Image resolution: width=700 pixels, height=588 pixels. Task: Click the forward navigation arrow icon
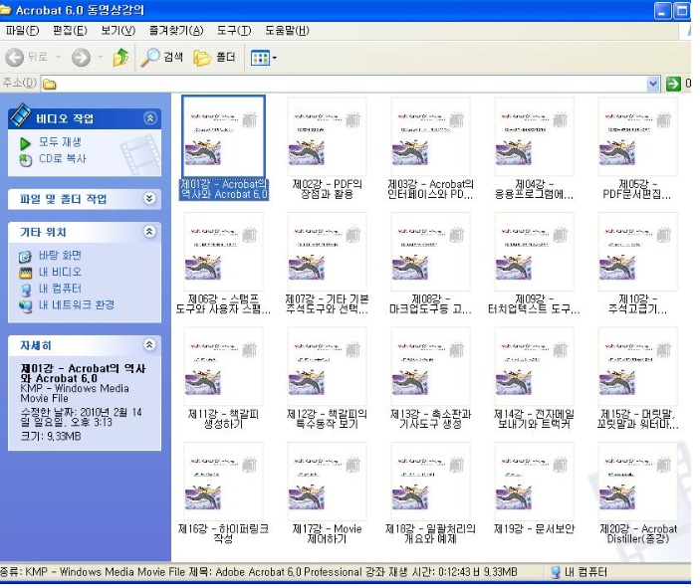tap(81, 57)
